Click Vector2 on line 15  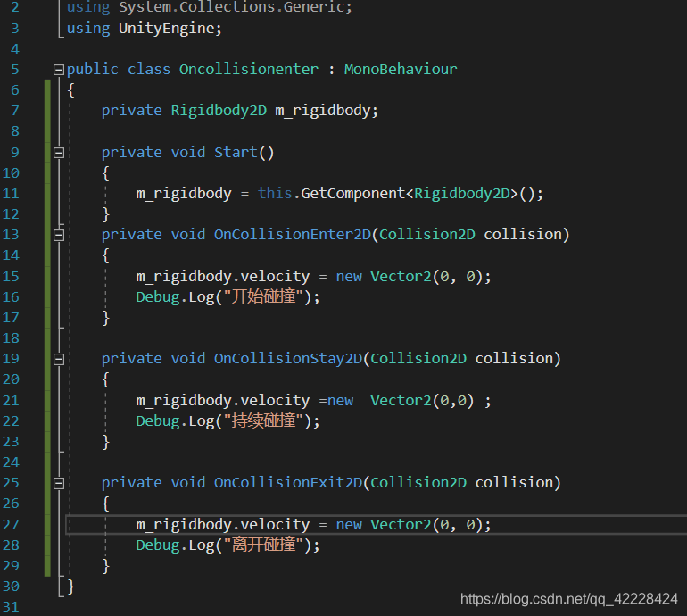[x=401, y=276]
